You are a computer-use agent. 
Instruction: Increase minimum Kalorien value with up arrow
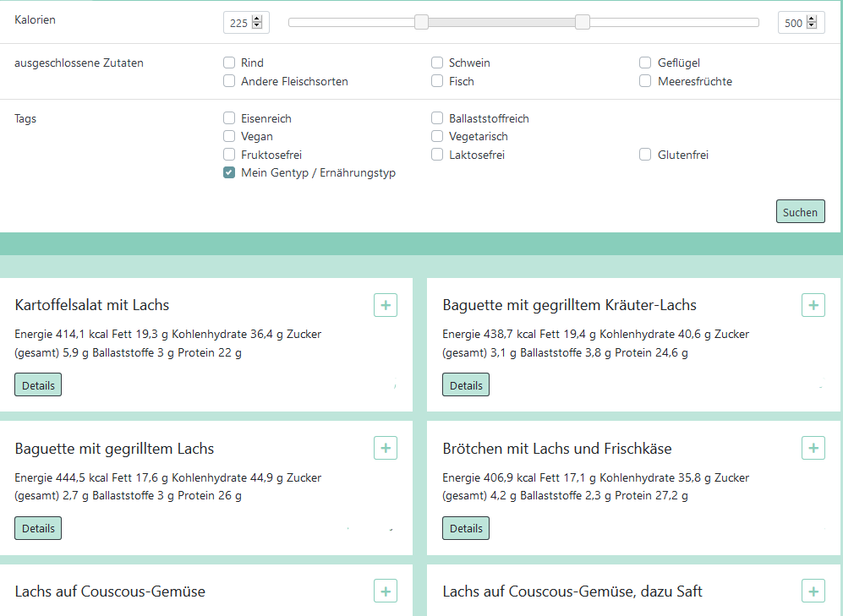[257, 19]
